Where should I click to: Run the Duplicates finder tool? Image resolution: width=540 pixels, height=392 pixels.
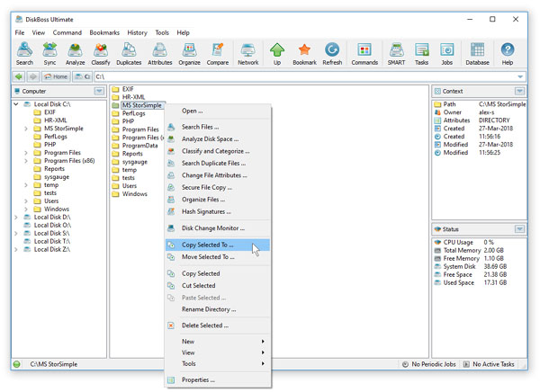[129, 54]
